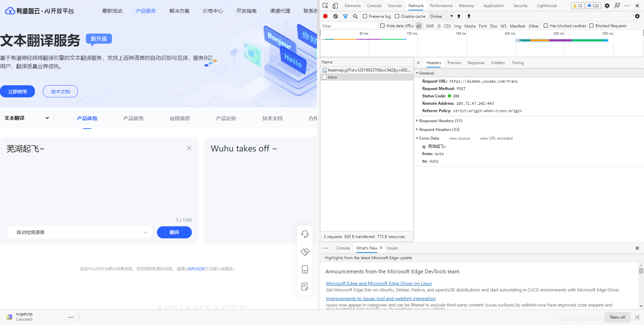Enable Preserve log checkbox
This screenshot has width=644, height=325.
click(x=365, y=16)
